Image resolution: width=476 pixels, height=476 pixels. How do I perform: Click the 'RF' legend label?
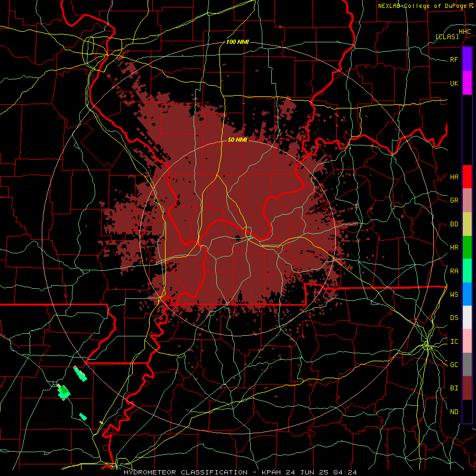point(454,59)
